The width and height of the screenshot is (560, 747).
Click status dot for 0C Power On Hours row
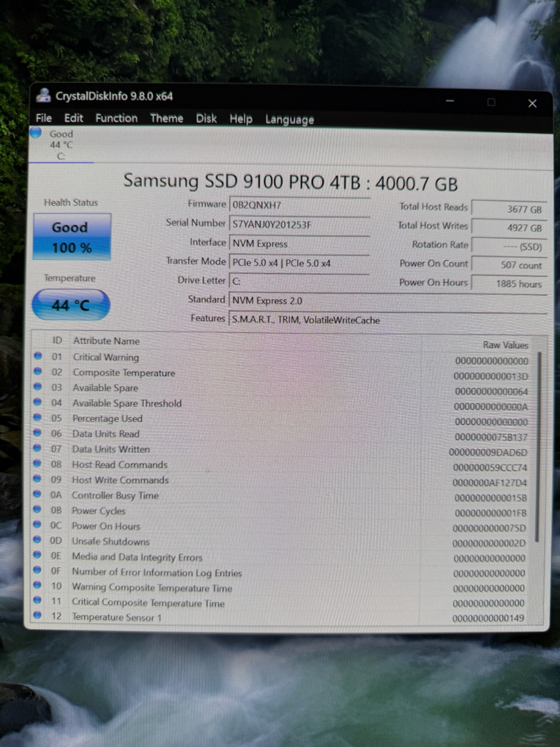(37, 524)
